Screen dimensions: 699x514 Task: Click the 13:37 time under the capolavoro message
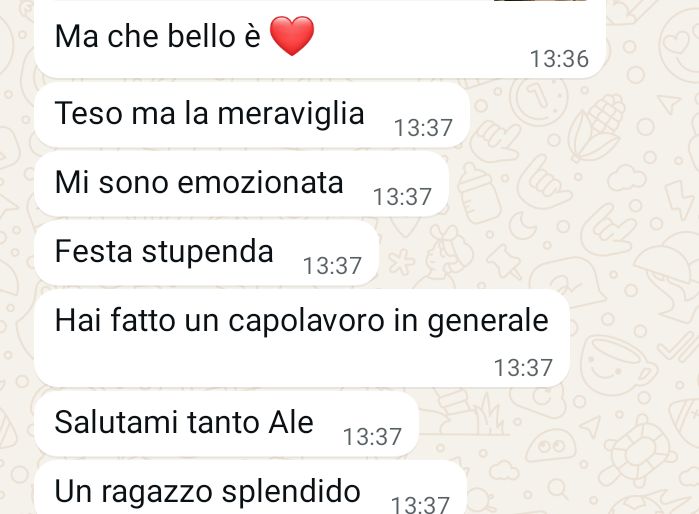coord(523,368)
